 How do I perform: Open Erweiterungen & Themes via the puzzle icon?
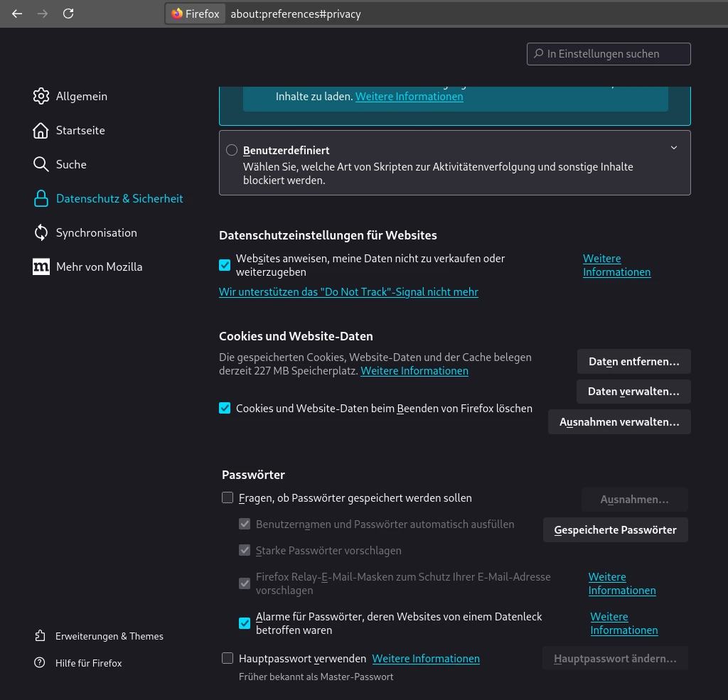pyautogui.click(x=41, y=636)
